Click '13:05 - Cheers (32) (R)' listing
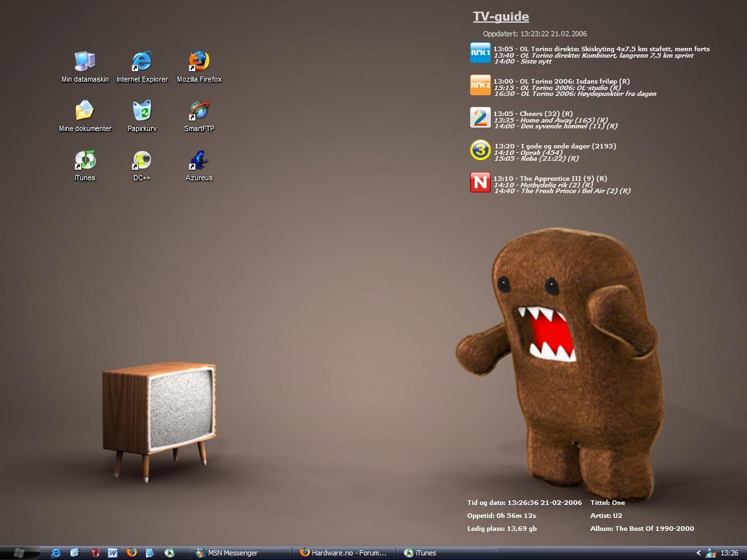747x560 pixels. tap(532, 113)
